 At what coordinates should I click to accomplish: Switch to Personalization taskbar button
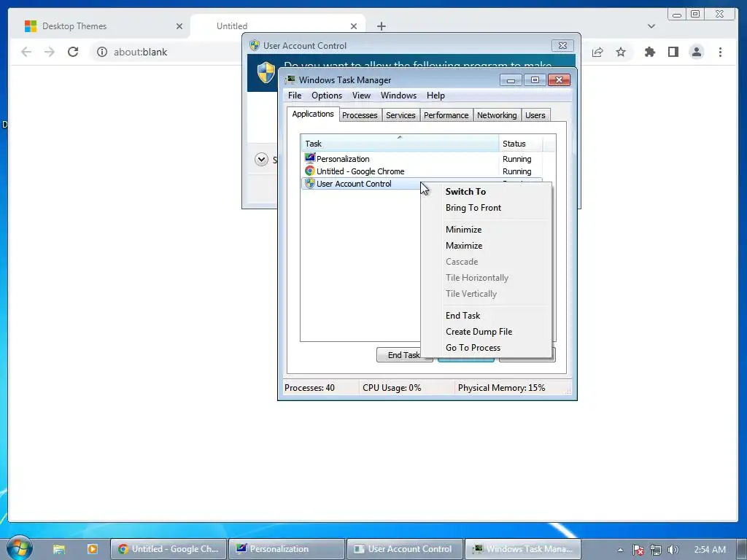[286, 549]
